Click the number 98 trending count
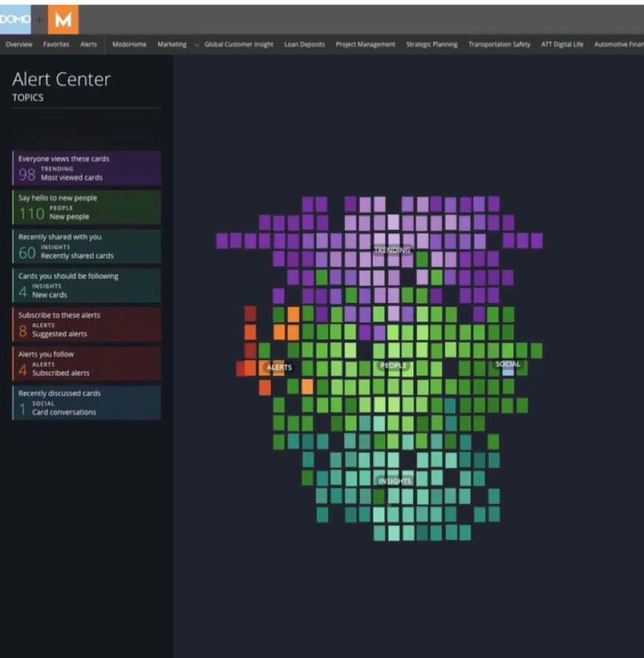 27,174
